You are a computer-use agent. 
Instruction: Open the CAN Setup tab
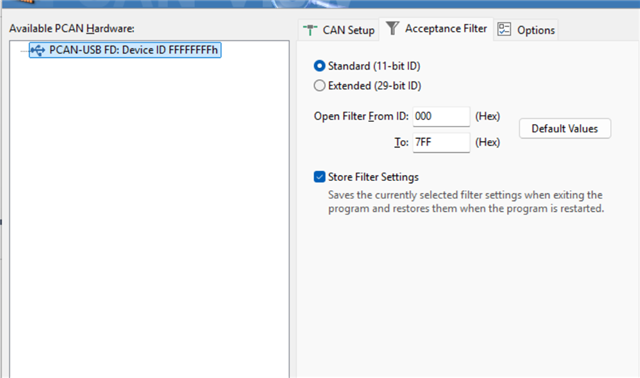[x=339, y=30]
